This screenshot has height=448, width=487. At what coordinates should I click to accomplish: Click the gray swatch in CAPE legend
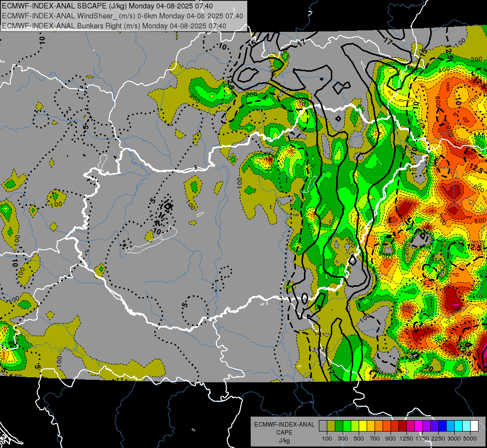coord(323,426)
